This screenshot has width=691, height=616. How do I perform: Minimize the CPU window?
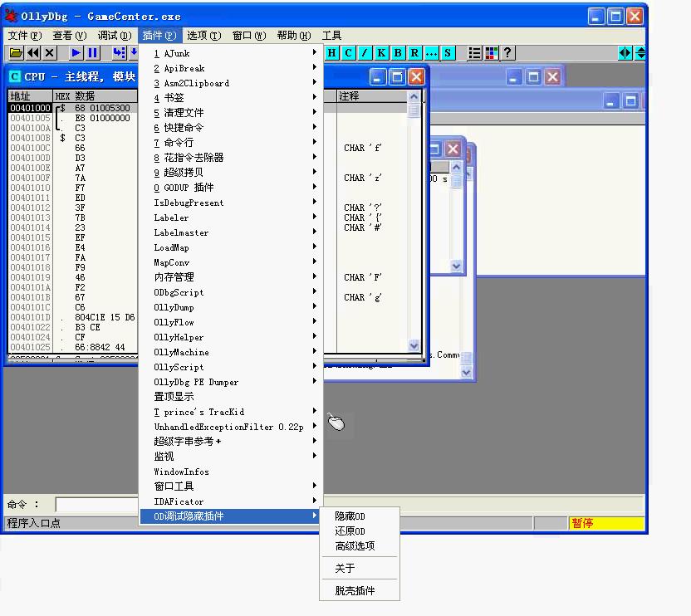click(377, 77)
